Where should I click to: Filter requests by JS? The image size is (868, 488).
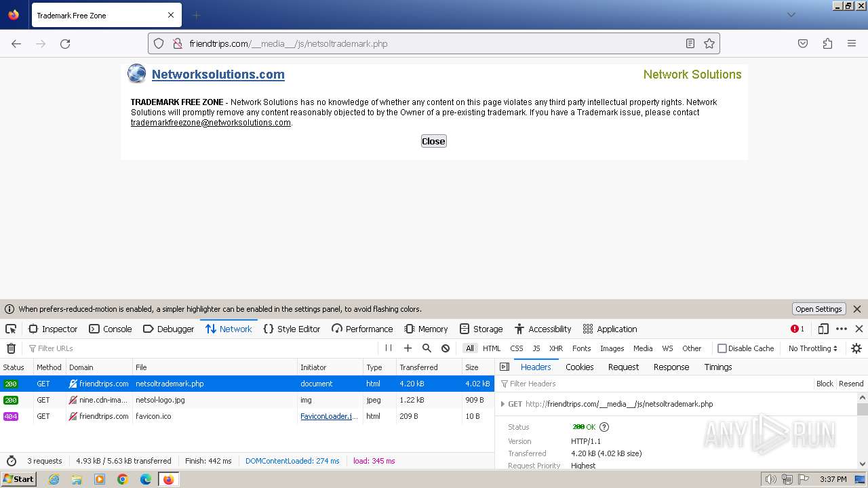[536, 348]
